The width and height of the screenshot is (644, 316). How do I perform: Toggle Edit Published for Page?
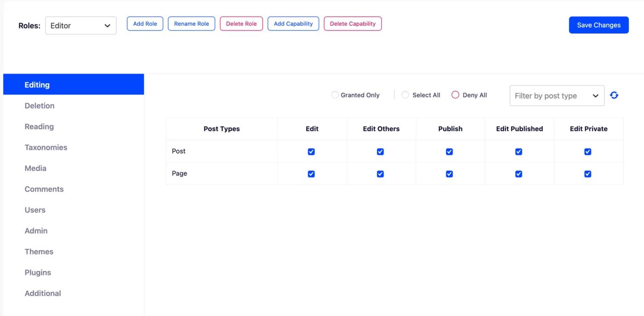(518, 174)
